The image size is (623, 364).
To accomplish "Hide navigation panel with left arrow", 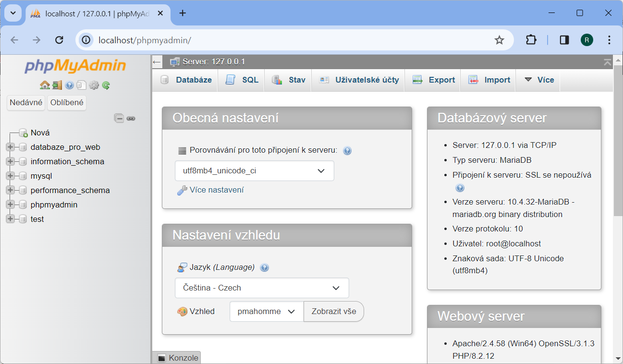I will coord(157,62).
